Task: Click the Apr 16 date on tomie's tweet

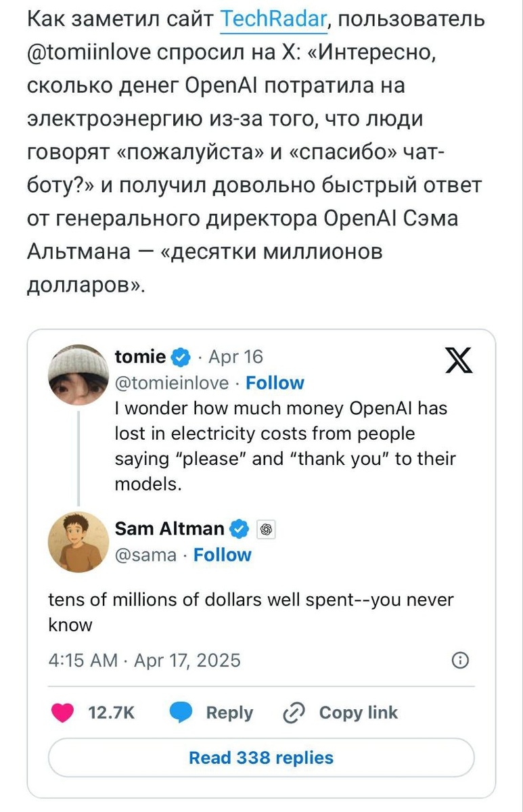Action: point(235,357)
